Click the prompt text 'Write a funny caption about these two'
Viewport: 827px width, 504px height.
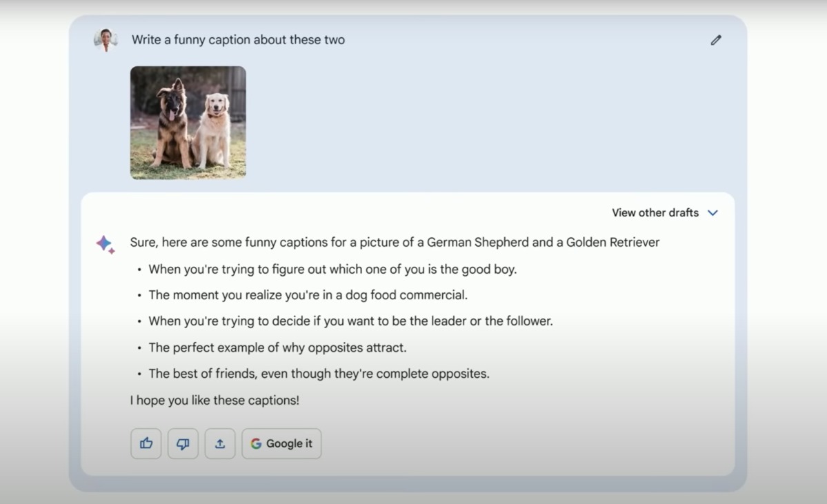(x=239, y=40)
